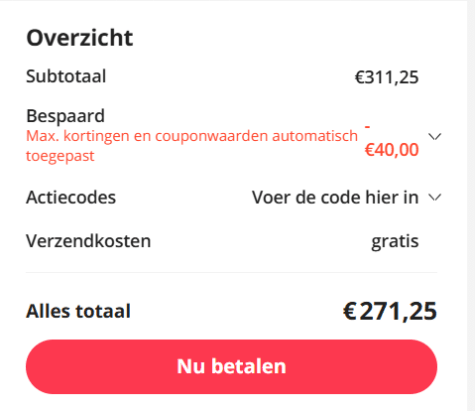
Task: Click the Verzendkosten label
Action: point(88,241)
